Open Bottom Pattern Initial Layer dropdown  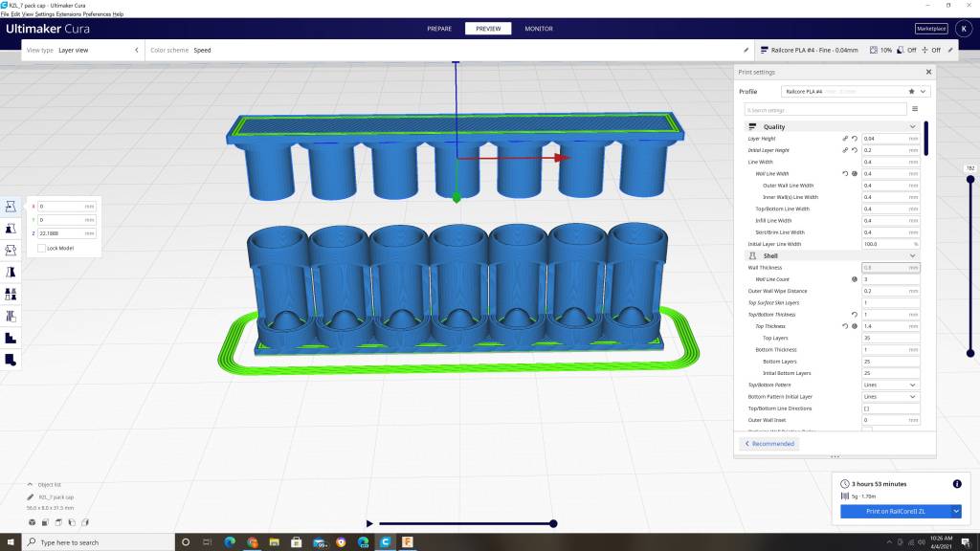point(891,397)
